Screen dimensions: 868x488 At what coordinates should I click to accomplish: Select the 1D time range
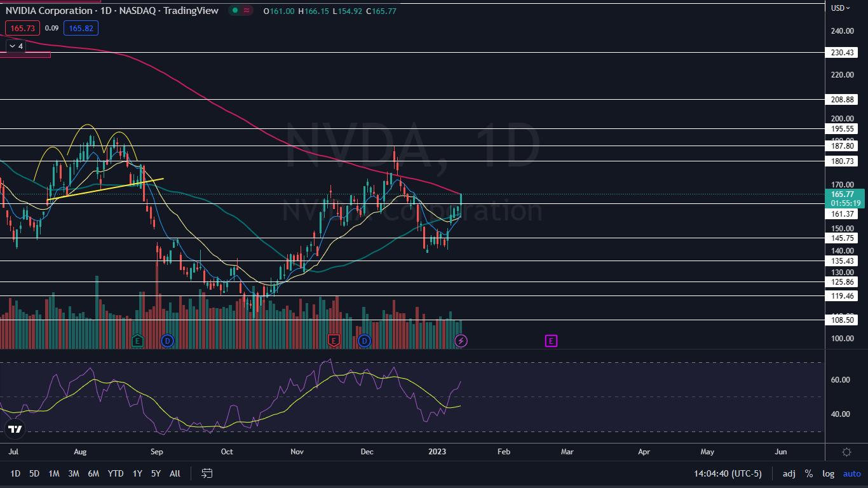(x=15, y=473)
